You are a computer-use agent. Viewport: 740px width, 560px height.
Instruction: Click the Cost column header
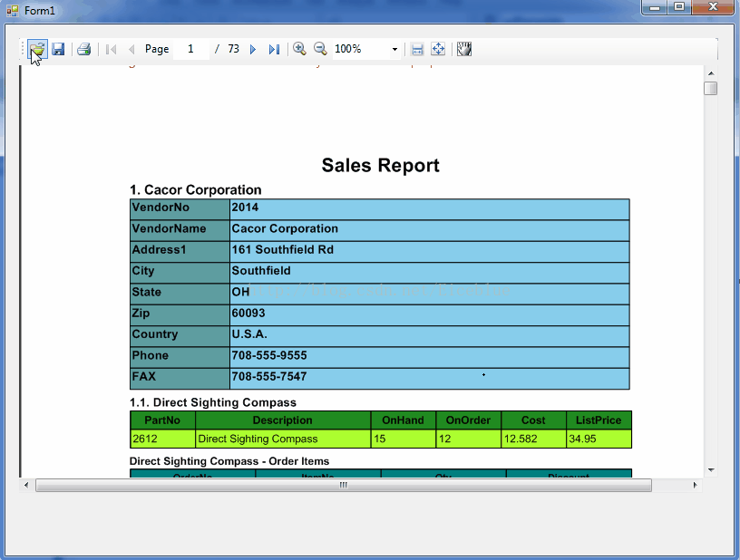[x=533, y=420]
